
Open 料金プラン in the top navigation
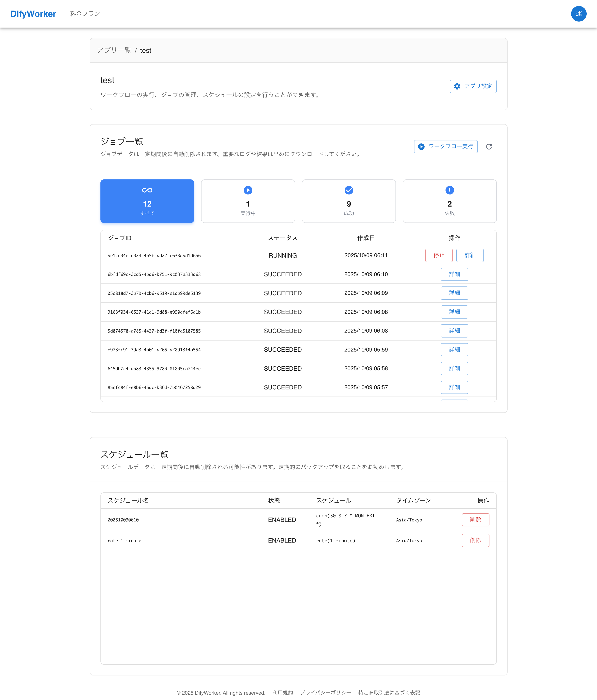(85, 14)
